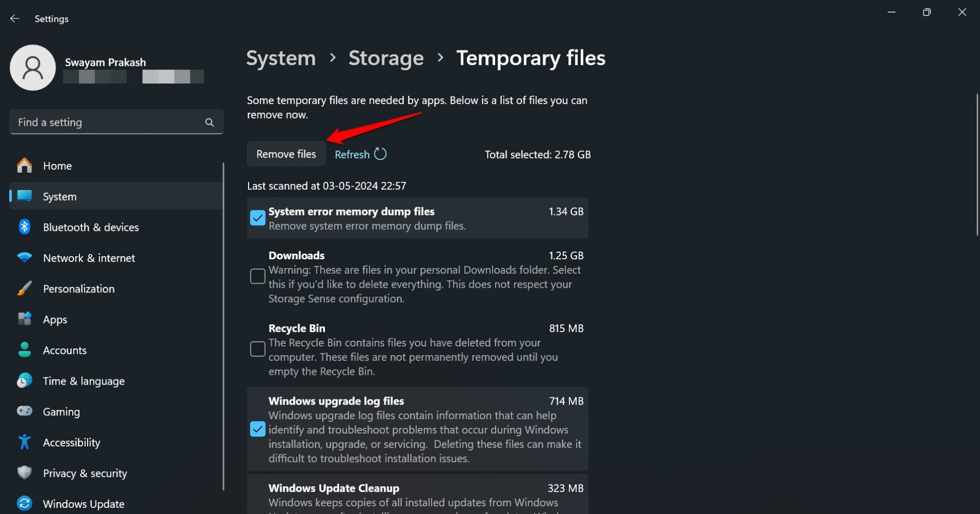Click the Privacy shield icon

click(x=24, y=473)
